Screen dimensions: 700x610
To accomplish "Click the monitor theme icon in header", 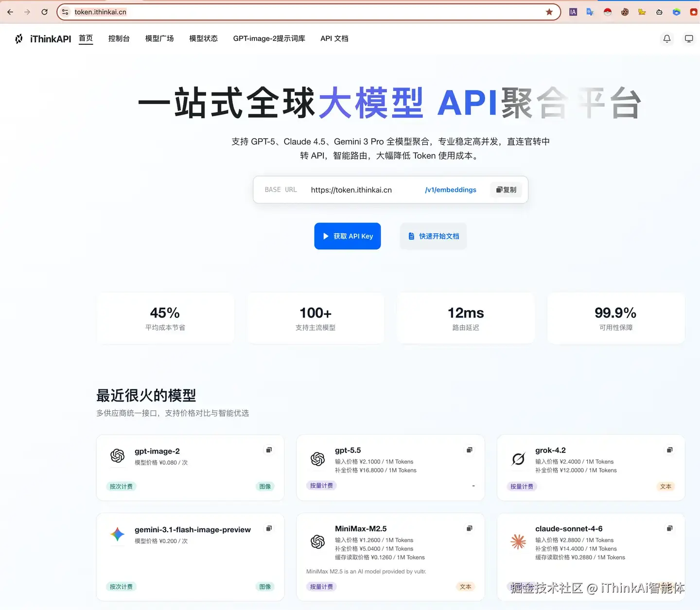I will click(x=689, y=39).
